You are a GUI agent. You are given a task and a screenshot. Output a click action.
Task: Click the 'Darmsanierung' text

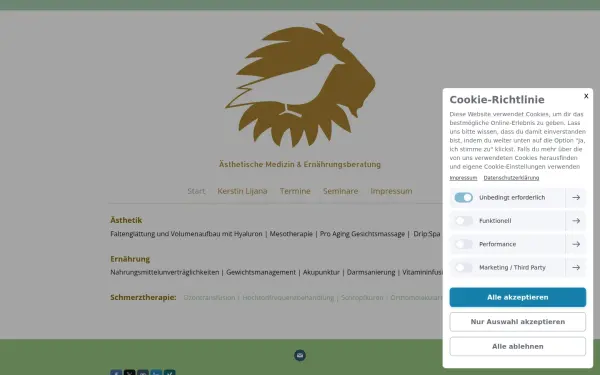click(x=371, y=272)
